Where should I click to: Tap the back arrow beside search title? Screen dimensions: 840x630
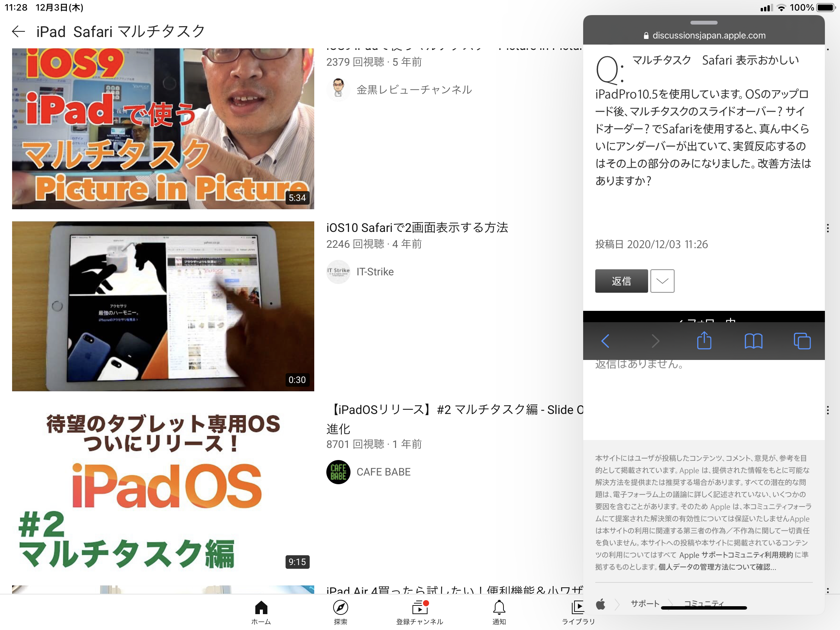click(18, 31)
